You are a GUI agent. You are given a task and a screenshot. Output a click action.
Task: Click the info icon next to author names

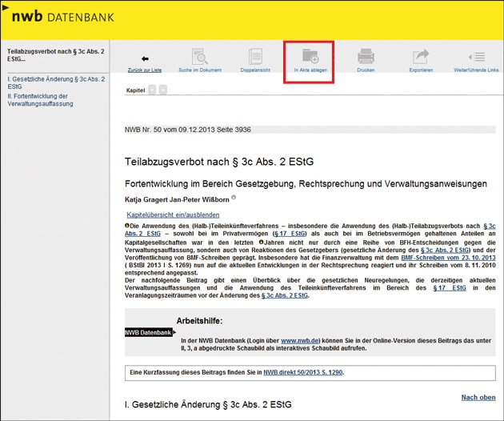point(234,197)
